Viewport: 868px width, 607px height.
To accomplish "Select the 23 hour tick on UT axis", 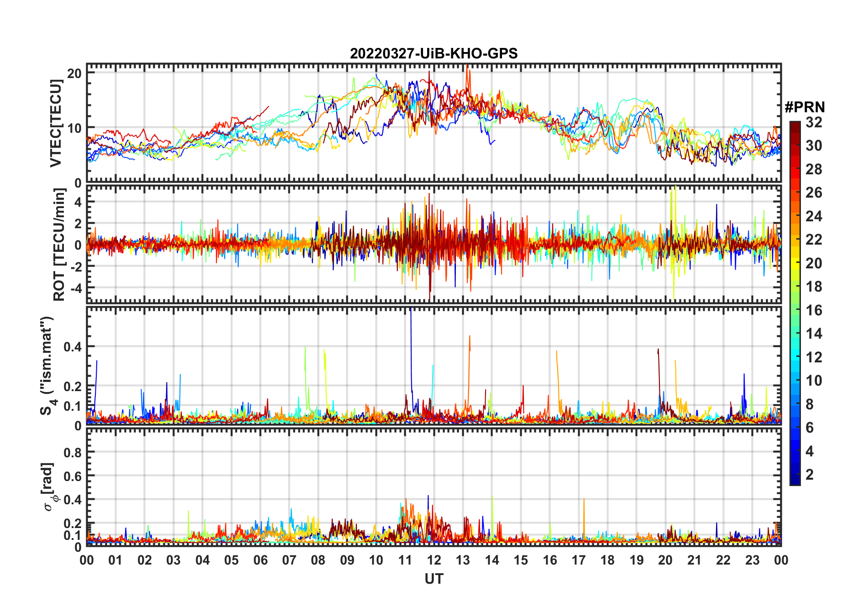I will 753,560.
